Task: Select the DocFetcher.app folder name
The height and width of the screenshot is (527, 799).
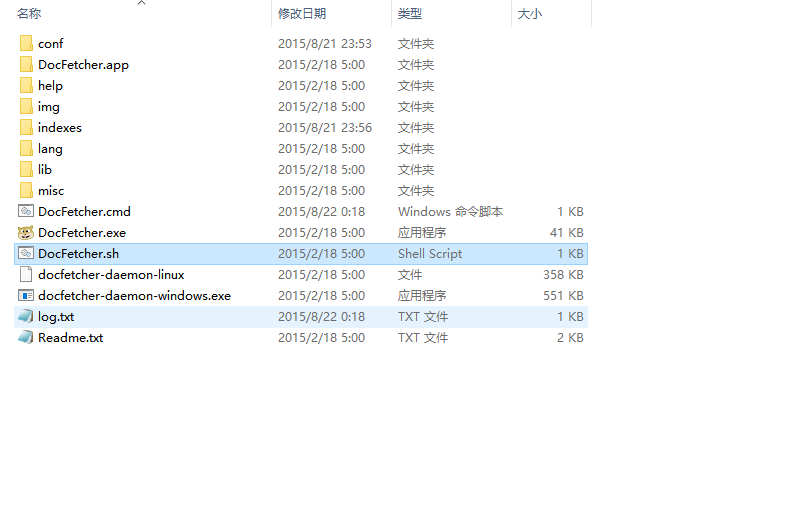Action: (84, 65)
